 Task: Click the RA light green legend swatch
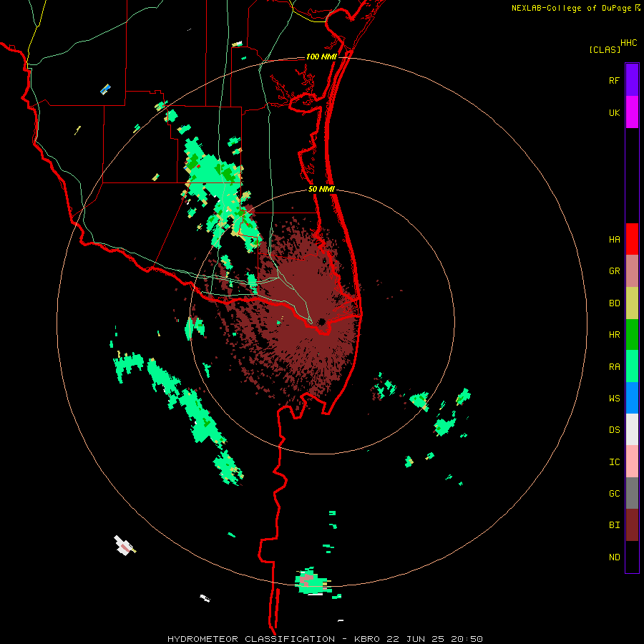[x=632, y=366]
